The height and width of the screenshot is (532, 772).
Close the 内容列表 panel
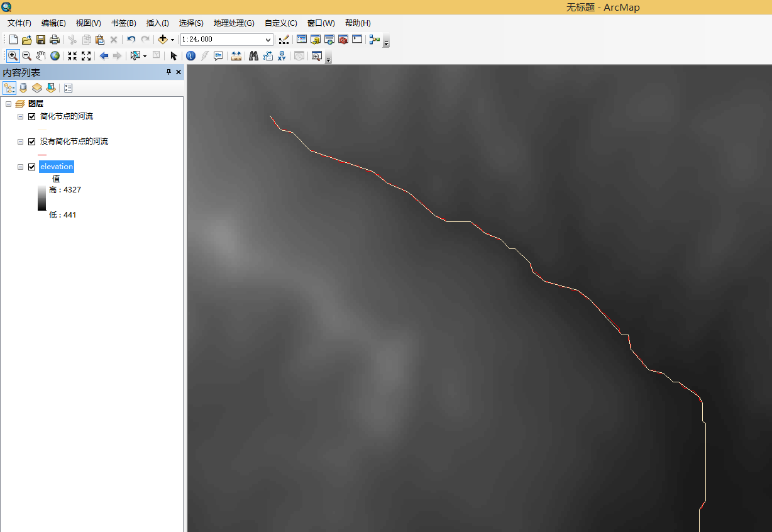pos(179,72)
